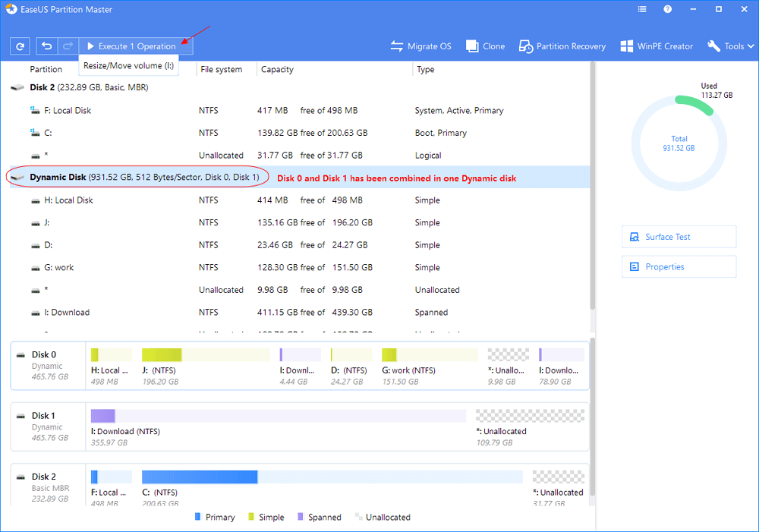Select F: Local block on Disk 2 map
The width and height of the screenshot is (759, 532).
(112, 487)
